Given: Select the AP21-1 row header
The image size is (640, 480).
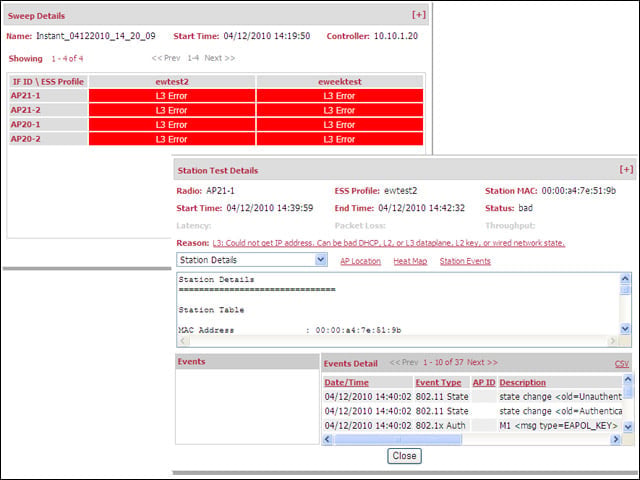Looking at the screenshot, I should [48, 96].
